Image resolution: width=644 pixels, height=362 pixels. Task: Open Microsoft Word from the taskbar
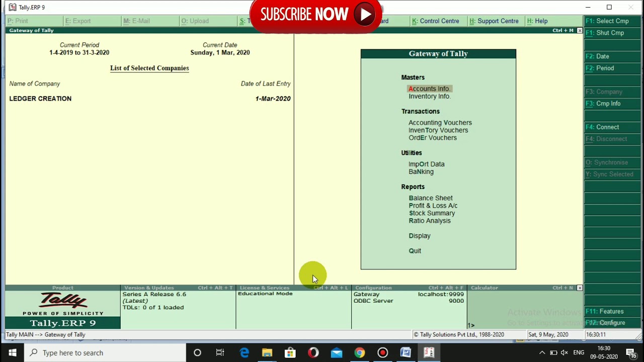pyautogui.click(x=406, y=353)
